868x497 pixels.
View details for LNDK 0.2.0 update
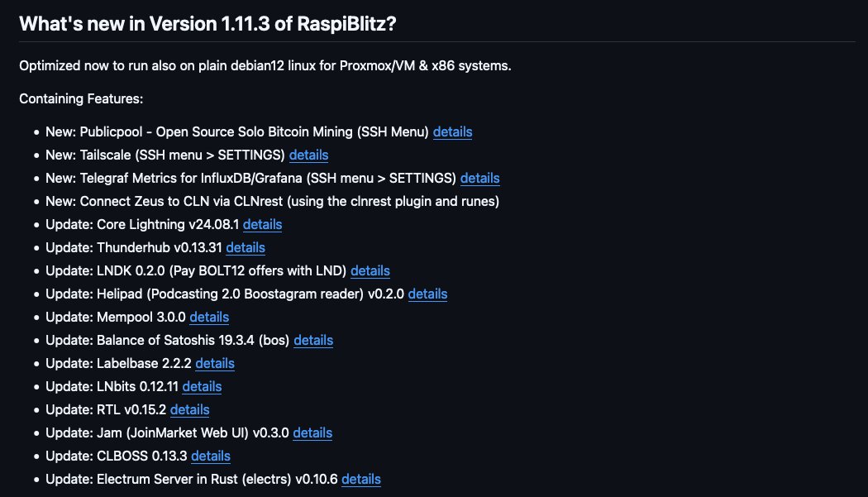370,270
